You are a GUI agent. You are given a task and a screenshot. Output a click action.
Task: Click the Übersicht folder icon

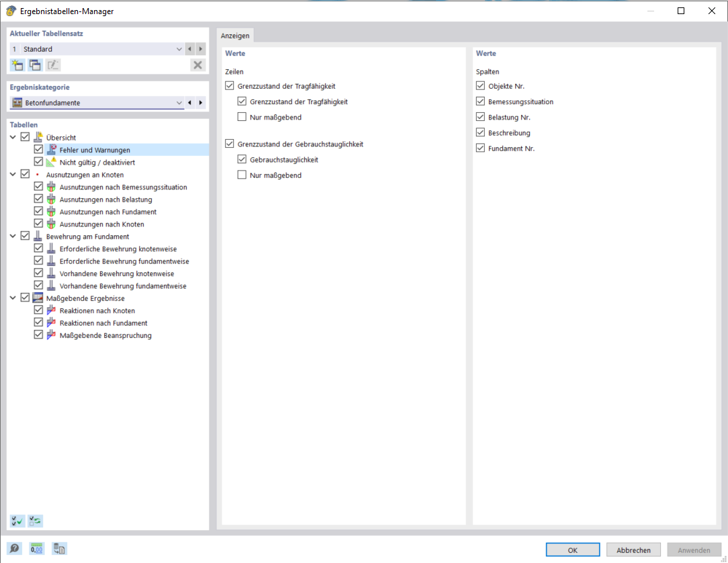pyautogui.click(x=38, y=137)
